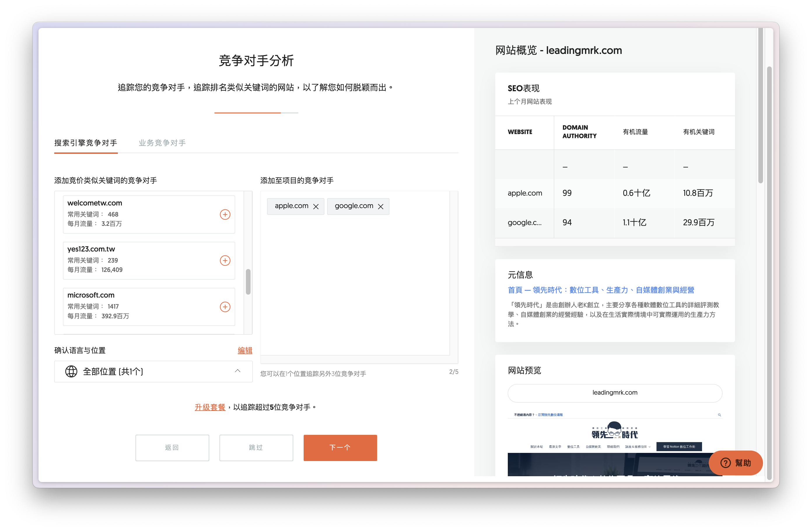Click the 0.6十亿 organic traffic value
This screenshot has width=812, height=531.
pos(636,193)
